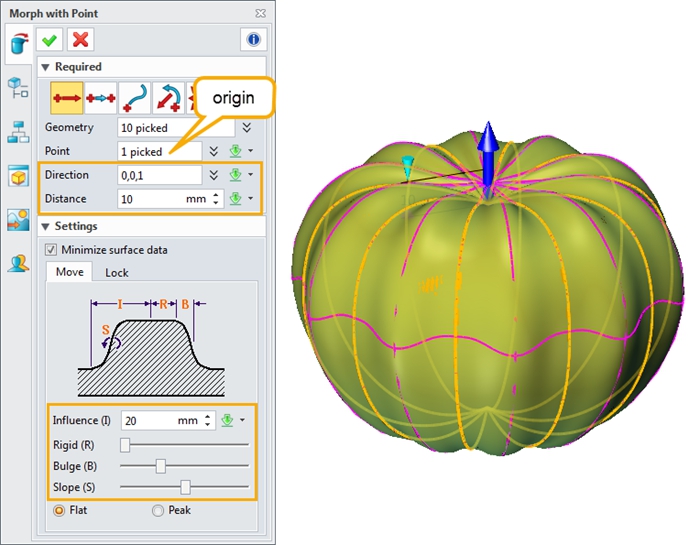
Task: Open dropdown arrow beside Influence pick icon
Action: 242,420
